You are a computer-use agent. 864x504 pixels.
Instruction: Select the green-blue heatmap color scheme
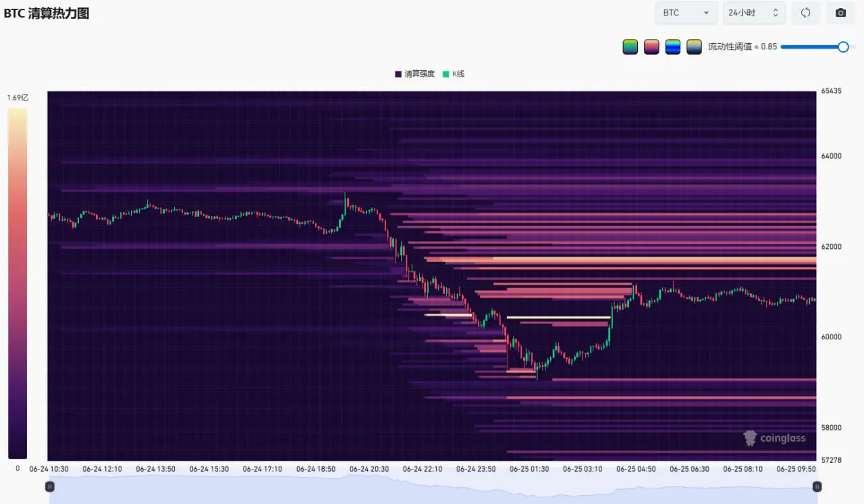tap(630, 47)
